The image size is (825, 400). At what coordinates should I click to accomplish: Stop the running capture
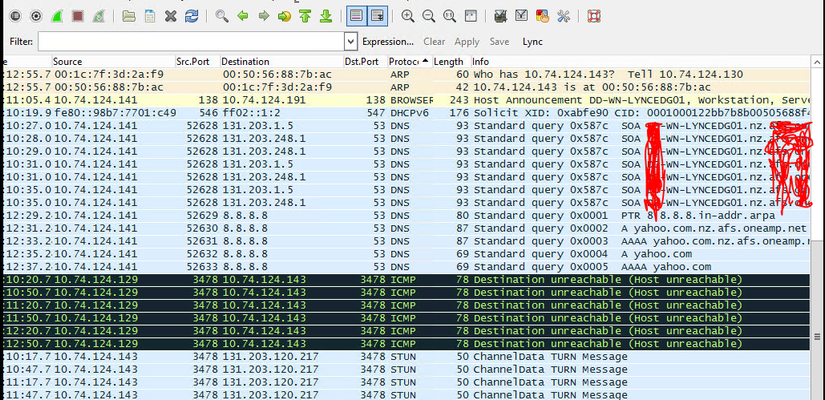coord(78,16)
